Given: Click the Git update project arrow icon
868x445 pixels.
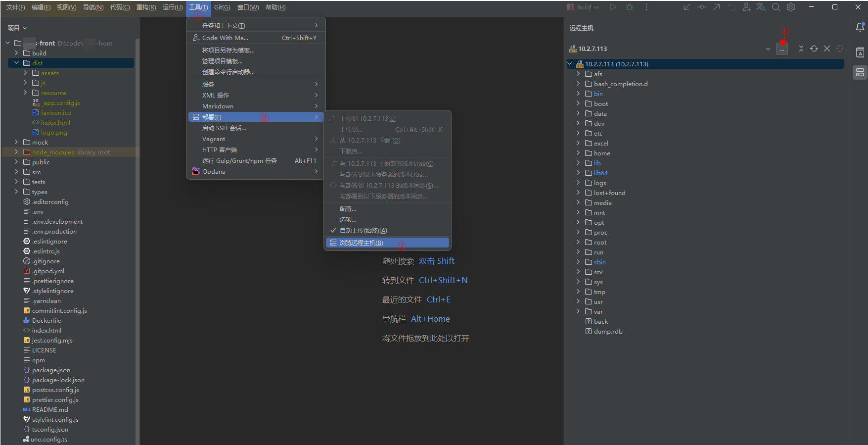Looking at the screenshot, I should (686, 7).
